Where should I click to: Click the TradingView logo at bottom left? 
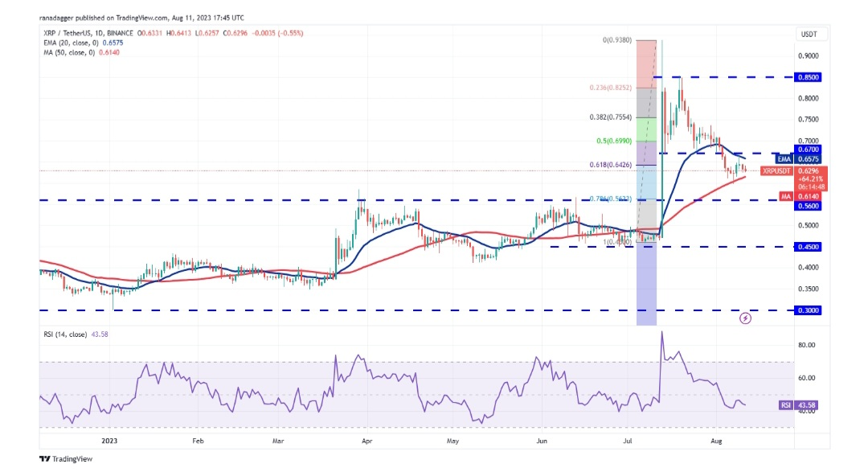(65, 459)
